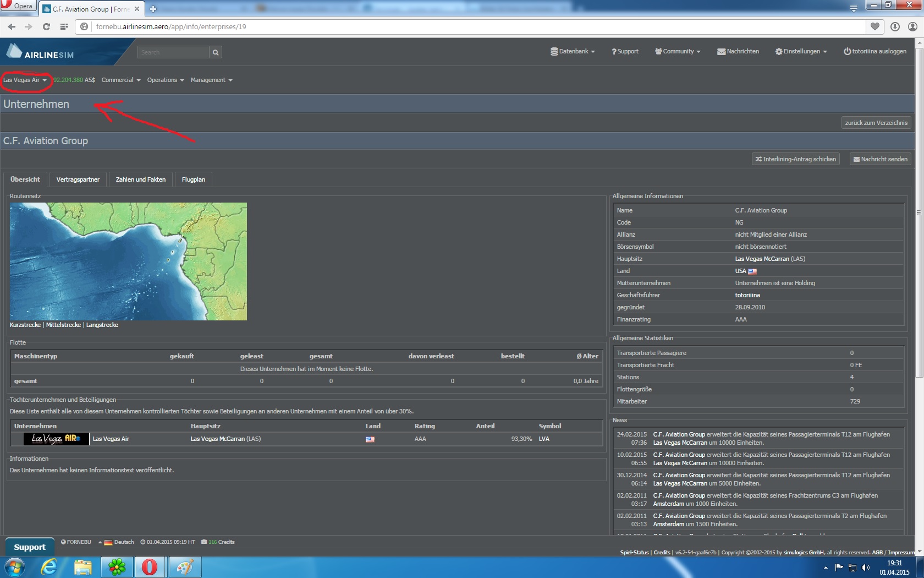Viewport: 924px width, 578px height.
Task: Close the C.F. Aviation Group tab
Action: tap(137, 9)
